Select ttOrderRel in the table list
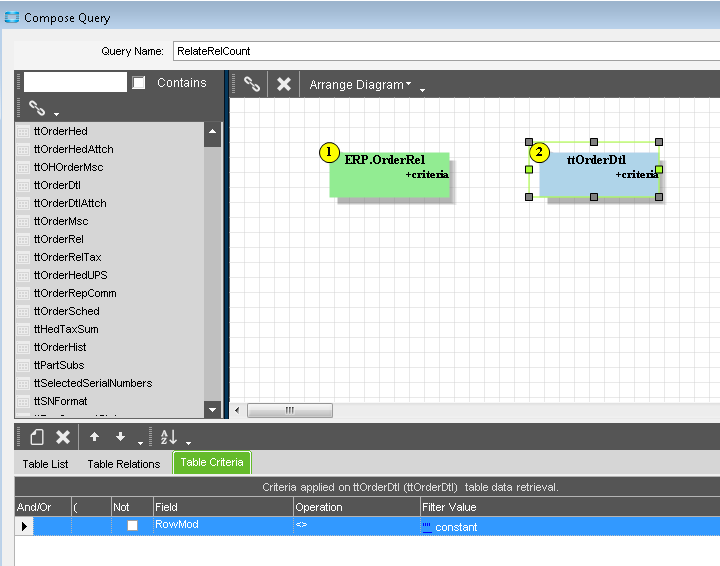Viewport: 720px width, 566px height. tap(59, 239)
